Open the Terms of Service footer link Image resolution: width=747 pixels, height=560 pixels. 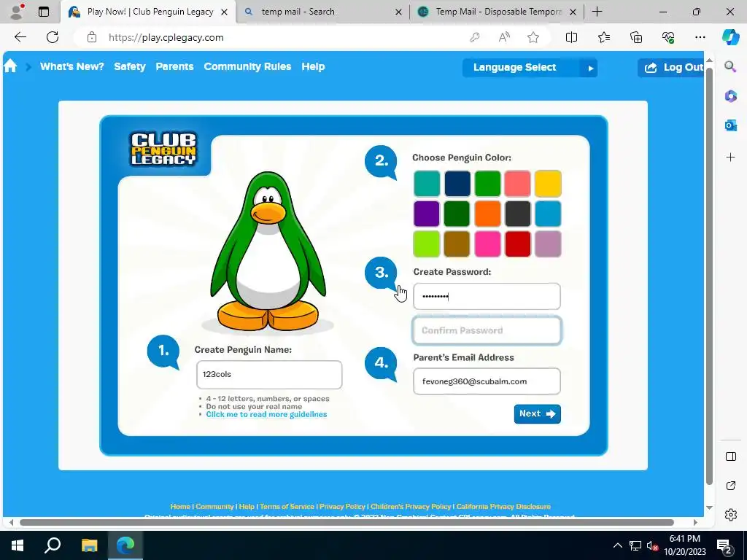pyautogui.click(x=287, y=506)
